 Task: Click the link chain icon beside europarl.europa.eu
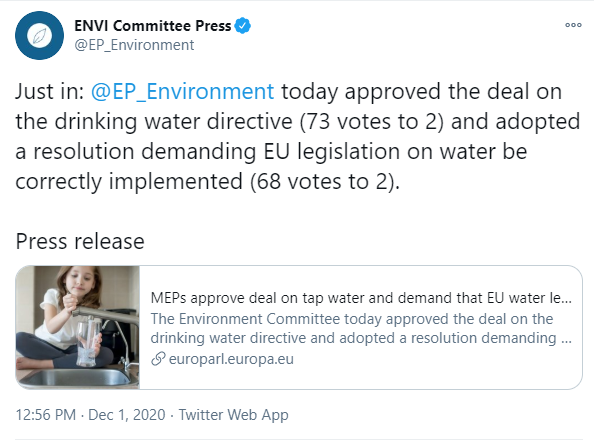pyautogui.click(x=158, y=359)
